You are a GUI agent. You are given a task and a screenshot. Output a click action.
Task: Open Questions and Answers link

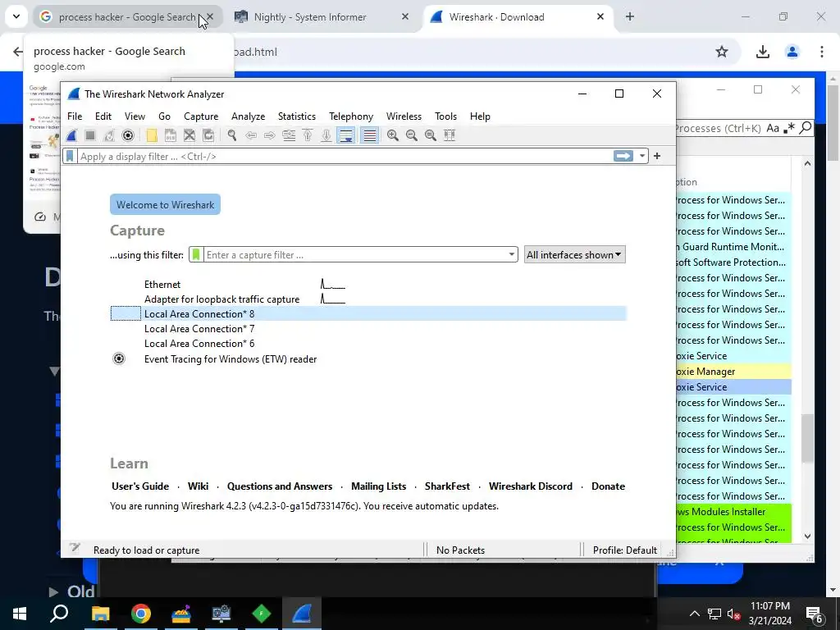280,486
